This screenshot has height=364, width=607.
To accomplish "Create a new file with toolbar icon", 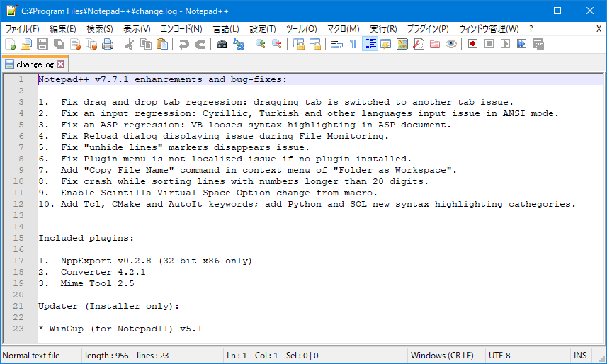I will (x=10, y=44).
